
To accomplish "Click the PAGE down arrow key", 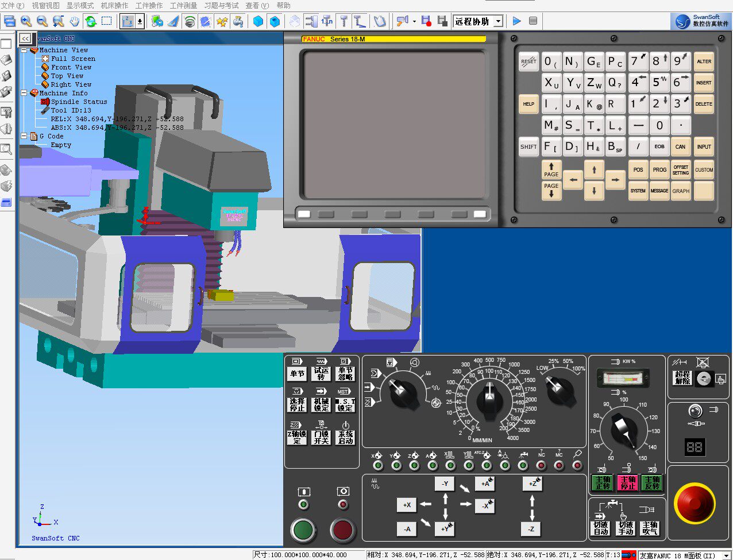I will [x=551, y=191].
